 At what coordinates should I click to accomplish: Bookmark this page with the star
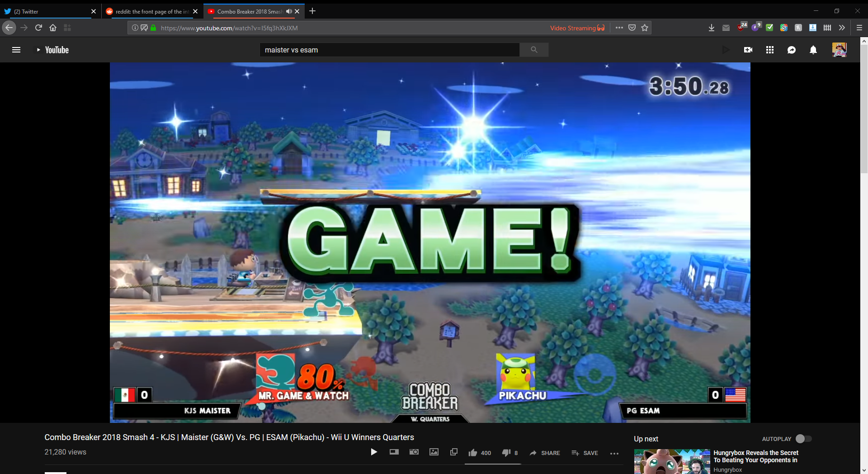[x=645, y=28]
